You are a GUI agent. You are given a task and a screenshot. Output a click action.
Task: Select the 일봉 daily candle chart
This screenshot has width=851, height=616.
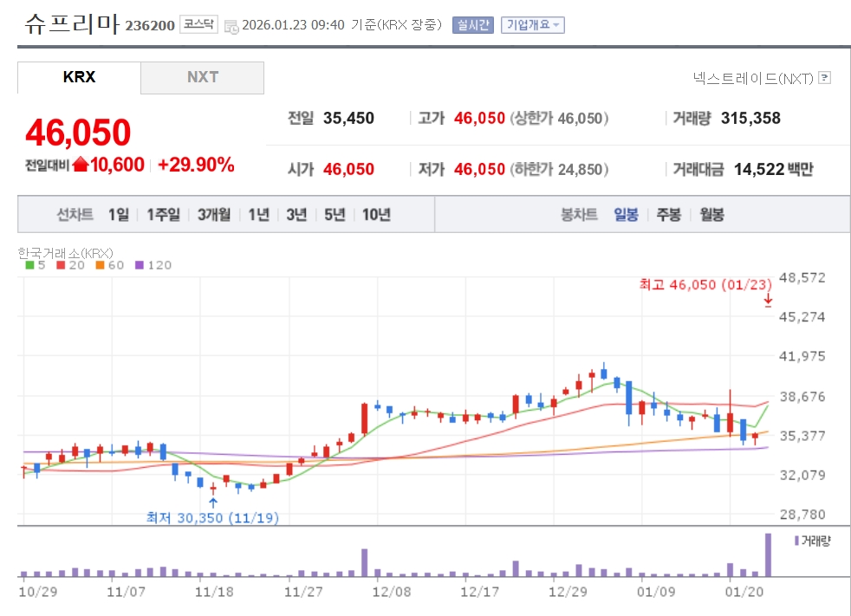point(626,215)
